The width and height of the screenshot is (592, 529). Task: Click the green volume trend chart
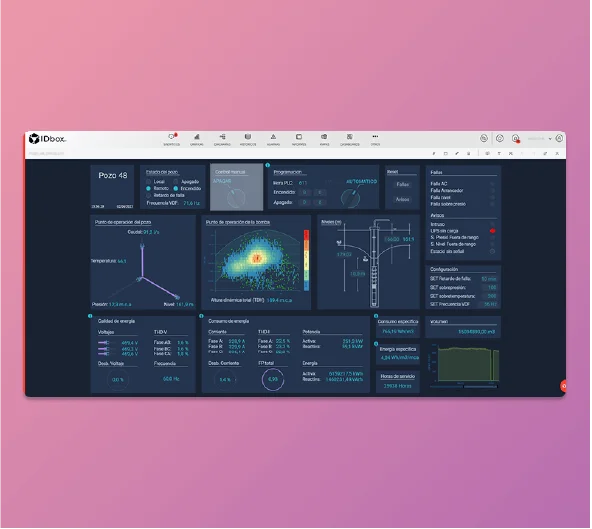[468, 364]
